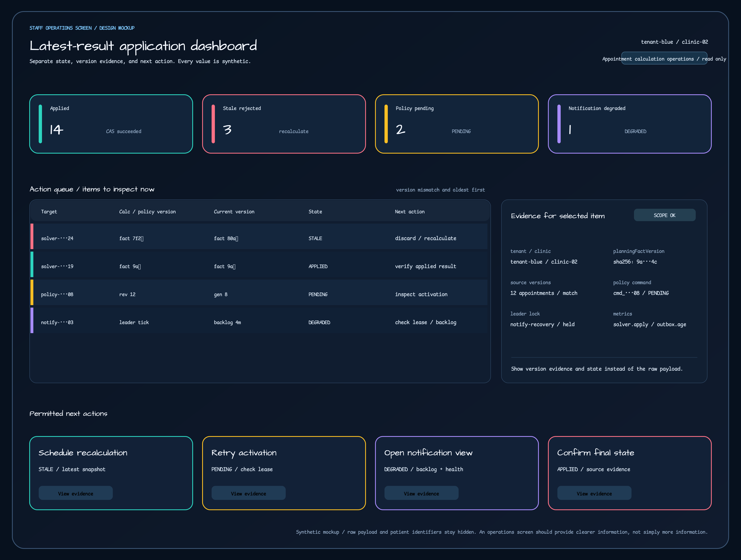The image size is (741, 560).
Task: Click solver-····19's Current version cell fact 9a
Action: coord(225,266)
